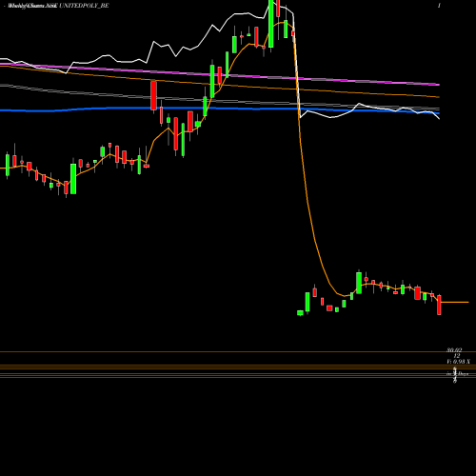Select the big red candle touching the thick blue line
This screenshot has height=476, width=476.
point(153,96)
